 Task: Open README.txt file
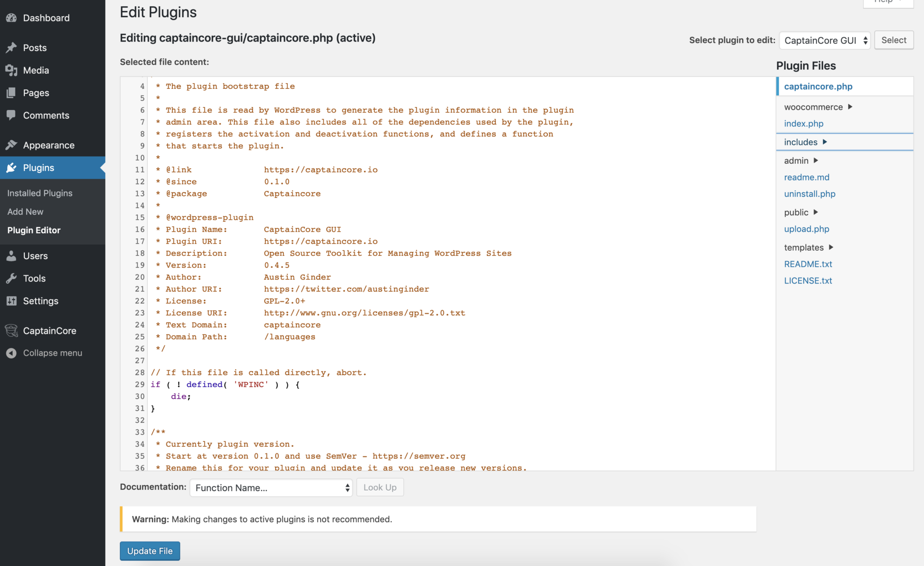click(808, 264)
